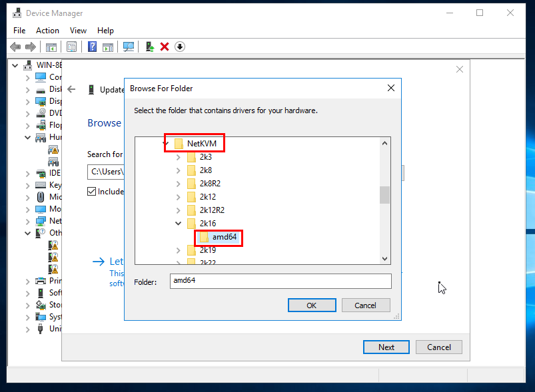Click the Forward arrow toolbar icon

tap(31, 47)
